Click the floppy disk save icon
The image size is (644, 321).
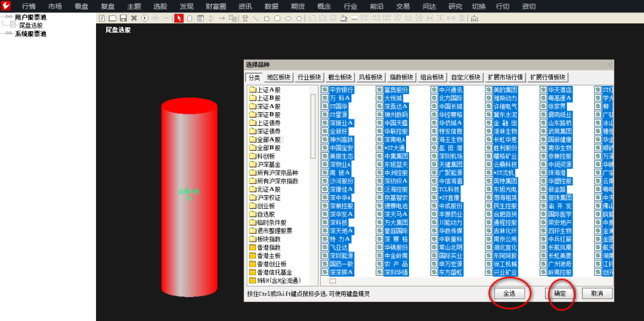[x=123, y=18]
